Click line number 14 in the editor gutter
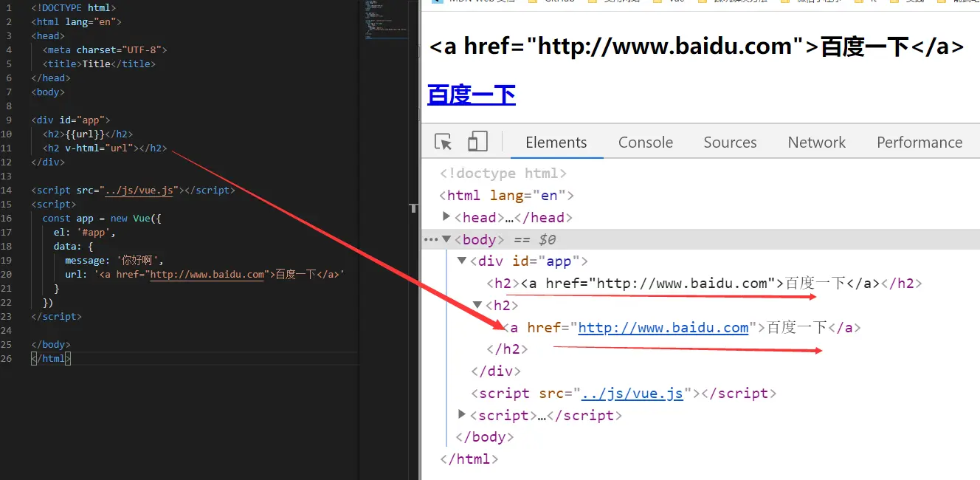Viewport: 980px width, 480px height. (7, 190)
